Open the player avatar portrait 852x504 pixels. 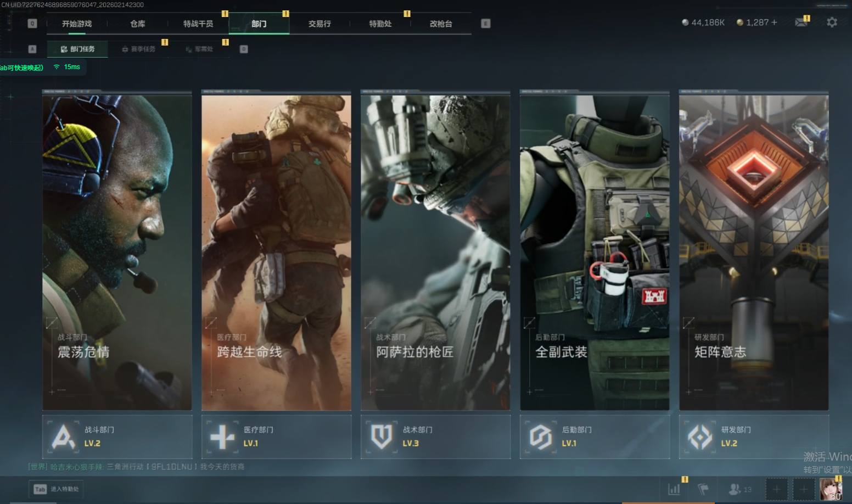click(x=831, y=489)
